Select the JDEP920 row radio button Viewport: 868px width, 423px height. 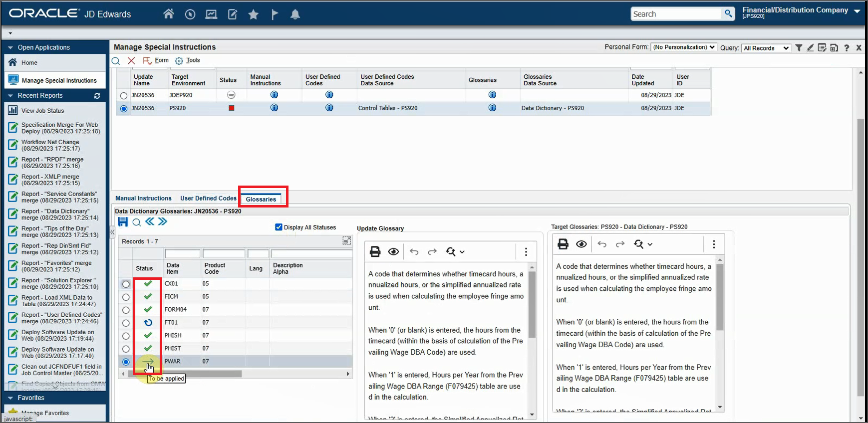[124, 95]
